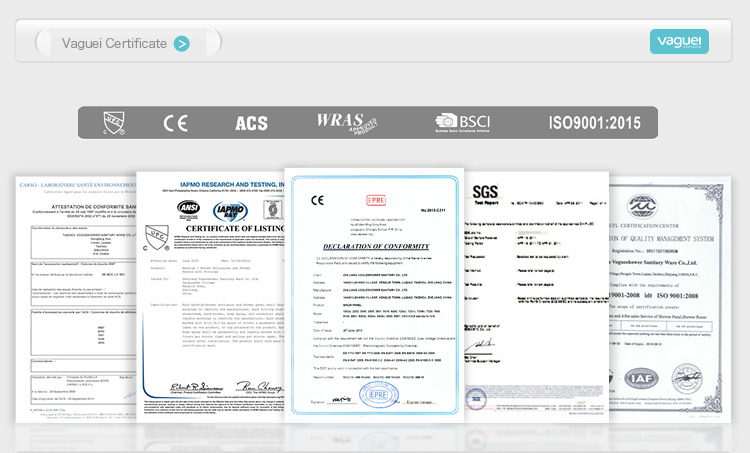The width and height of the screenshot is (750, 453).
Task: Click the round SGS stamp at report bottom
Action: click(x=476, y=399)
